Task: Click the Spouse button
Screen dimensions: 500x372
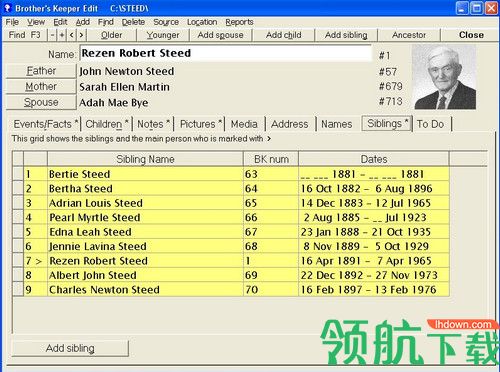Action: pos(41,102)
